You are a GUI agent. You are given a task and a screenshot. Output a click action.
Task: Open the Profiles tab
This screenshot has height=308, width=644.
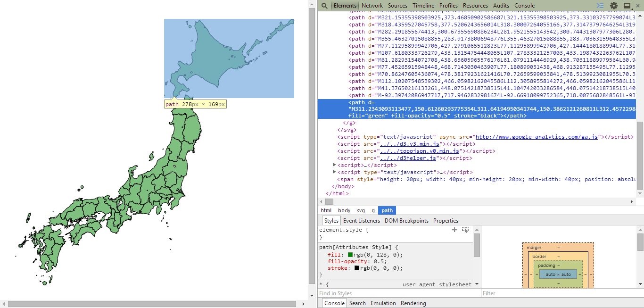pos(448,6)
